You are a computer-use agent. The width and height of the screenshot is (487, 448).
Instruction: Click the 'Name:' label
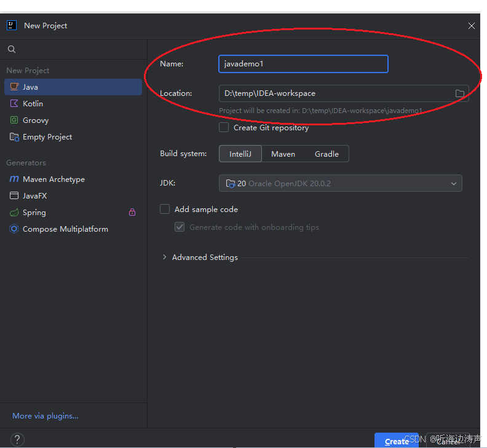[172, 64]
